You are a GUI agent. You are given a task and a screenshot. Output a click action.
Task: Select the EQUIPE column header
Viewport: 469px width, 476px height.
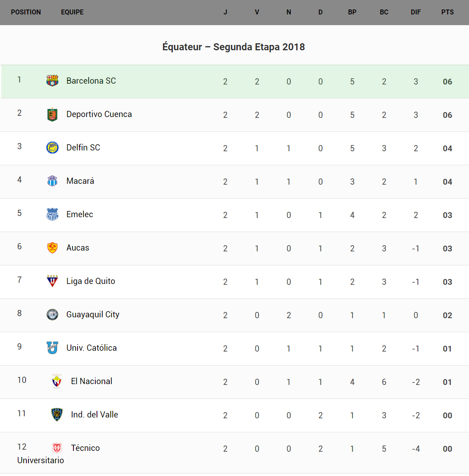point(72,12)
